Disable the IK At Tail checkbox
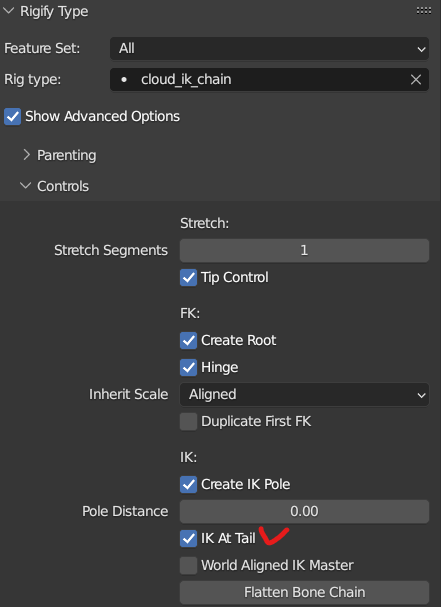The image size is (441, 607). point(188,538)
